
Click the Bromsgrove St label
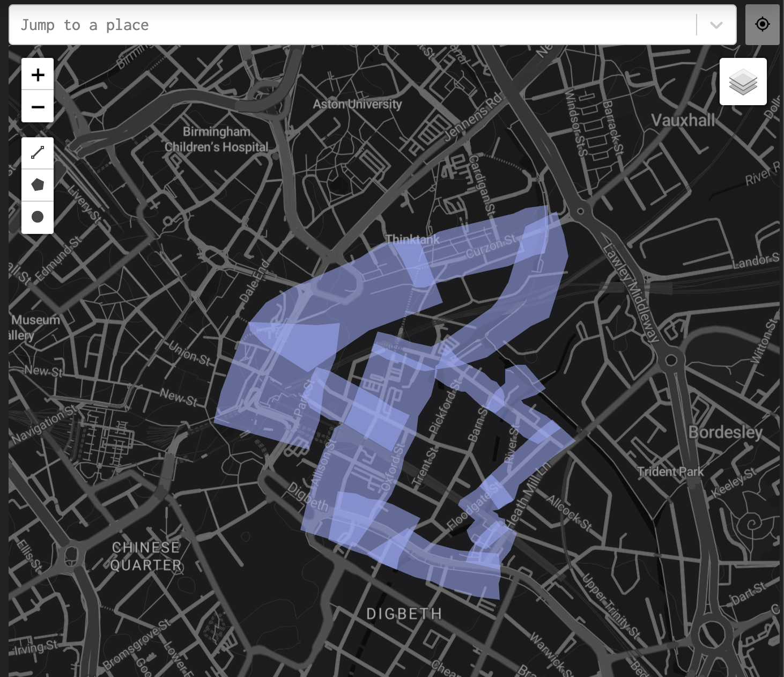click(137, 644)
